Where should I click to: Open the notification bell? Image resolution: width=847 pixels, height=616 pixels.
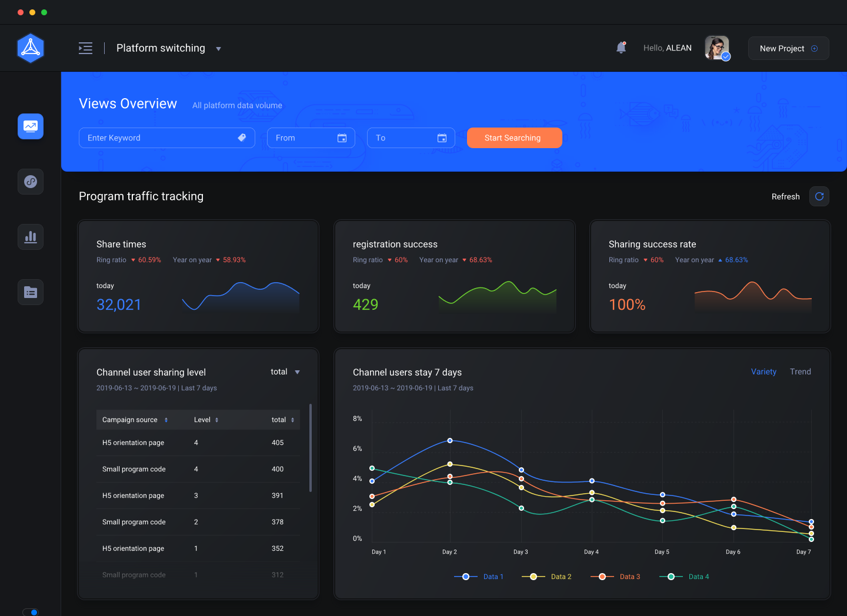point(621,48)
